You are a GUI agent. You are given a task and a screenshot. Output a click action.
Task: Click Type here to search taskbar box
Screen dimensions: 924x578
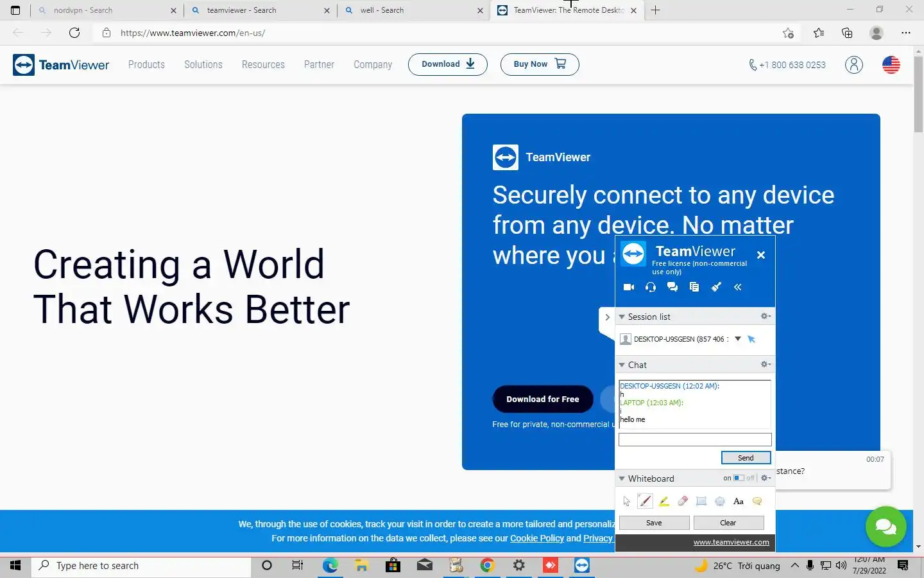[x=141, y=565]
